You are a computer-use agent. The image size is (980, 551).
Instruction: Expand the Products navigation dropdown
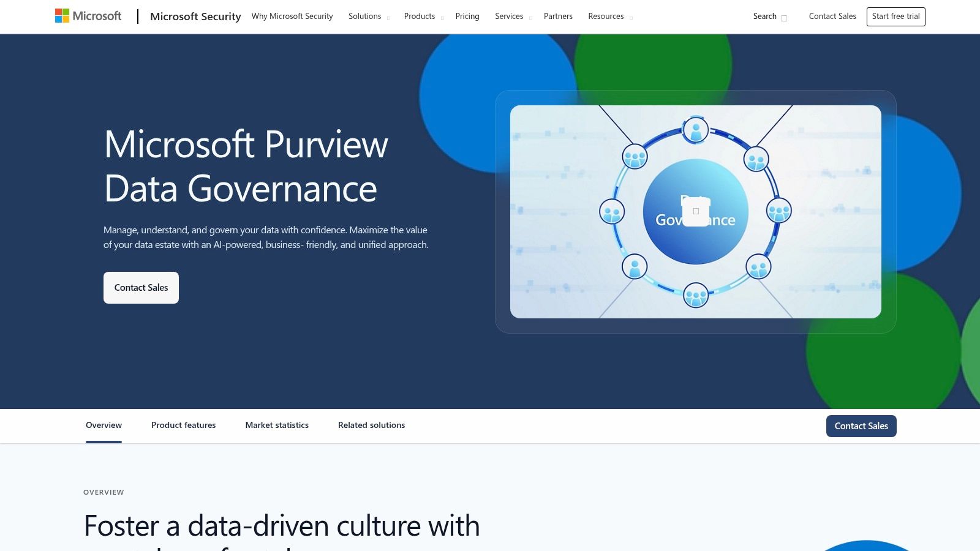[x=419, y=17]
